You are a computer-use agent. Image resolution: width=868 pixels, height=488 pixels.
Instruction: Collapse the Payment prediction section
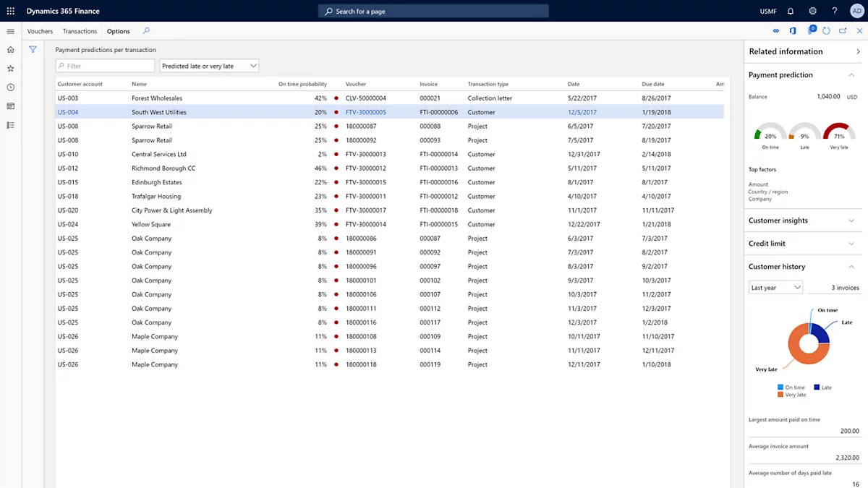(851, 75)
